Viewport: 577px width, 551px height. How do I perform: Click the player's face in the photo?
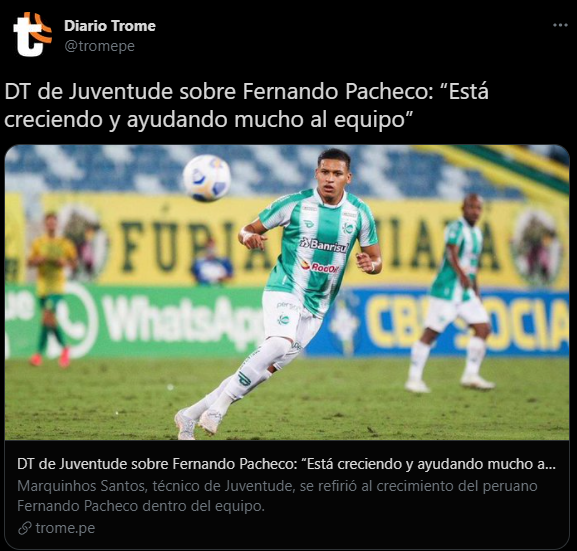pyautogui.click(x=332, y=178)
